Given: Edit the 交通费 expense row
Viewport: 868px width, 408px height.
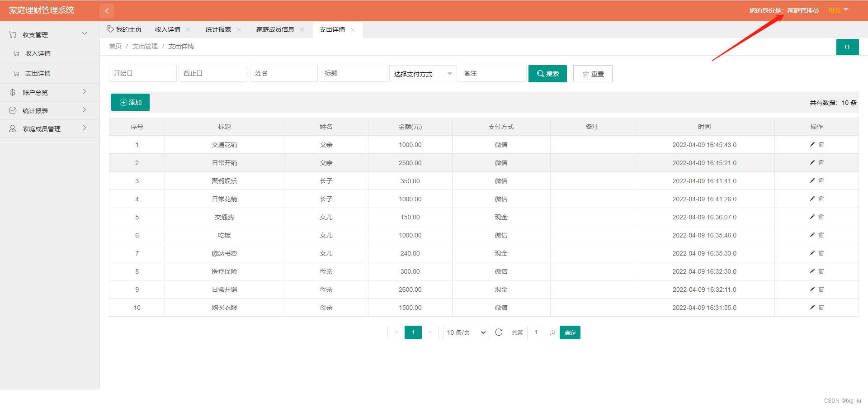Looking at the screenshot, I should (x=812, y=217).
